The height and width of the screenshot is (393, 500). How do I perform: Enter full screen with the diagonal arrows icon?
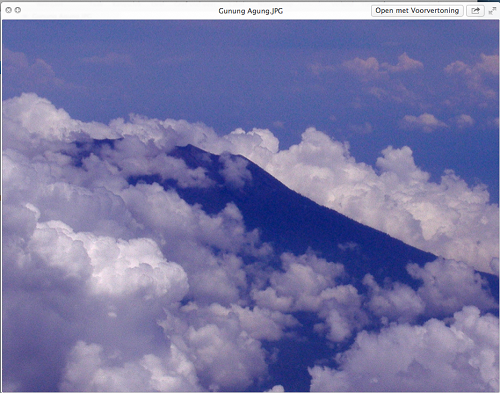point(492,11)
